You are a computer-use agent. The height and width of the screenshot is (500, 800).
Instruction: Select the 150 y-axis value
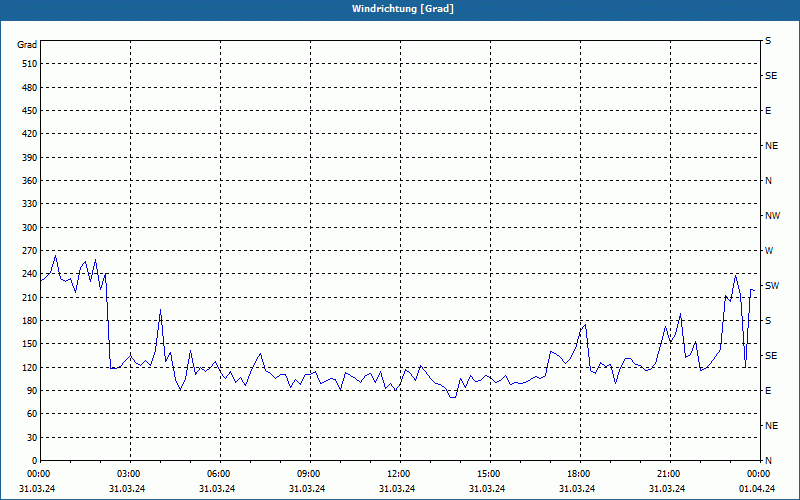tap(30, 344)
